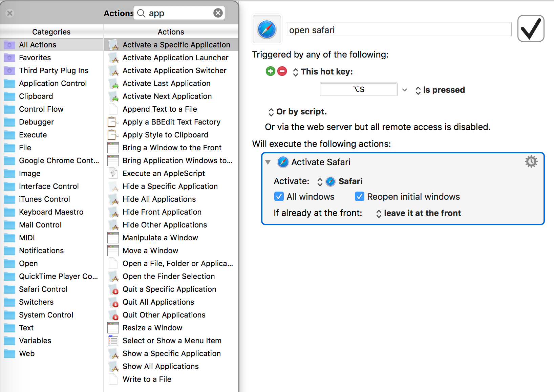Viewport: 554px width, 392px height.
Task: Click the gear icon on Activate Safari action
Action: [531, 161]
